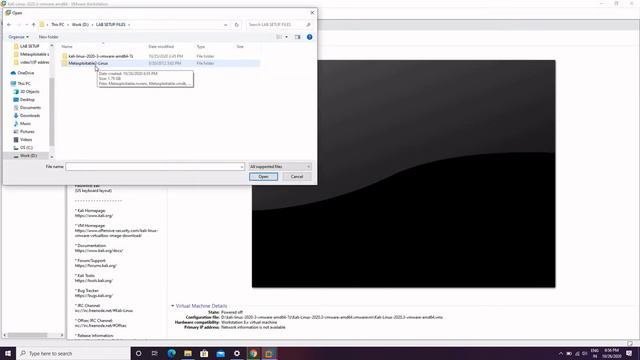Expand address bar history dropdown

point(226,24)
